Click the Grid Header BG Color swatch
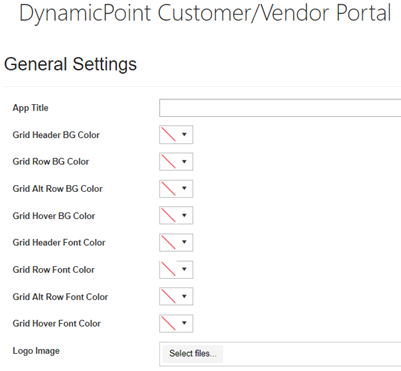 (x=168, y=134)
